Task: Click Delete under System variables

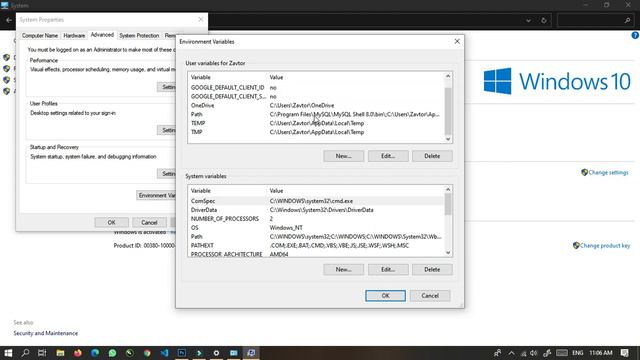Action: click(432, 269)
